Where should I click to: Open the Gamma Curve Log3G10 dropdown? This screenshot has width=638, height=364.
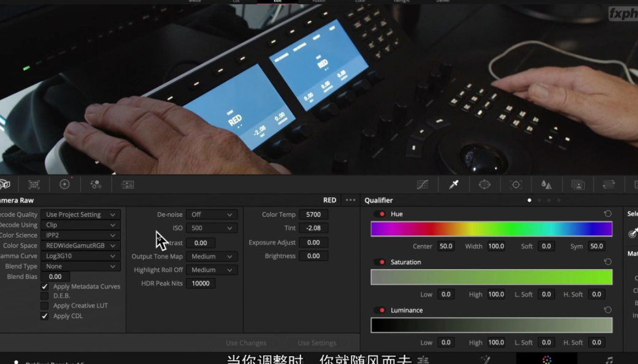click(x=80, y=256)
